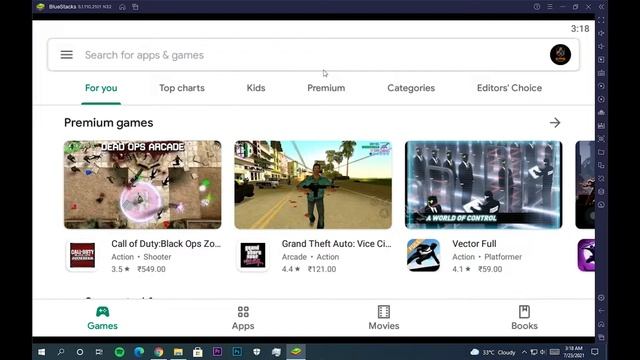Select the Editors' Choice tab
The width and height of the screenshot is (640, 360).
509,88
